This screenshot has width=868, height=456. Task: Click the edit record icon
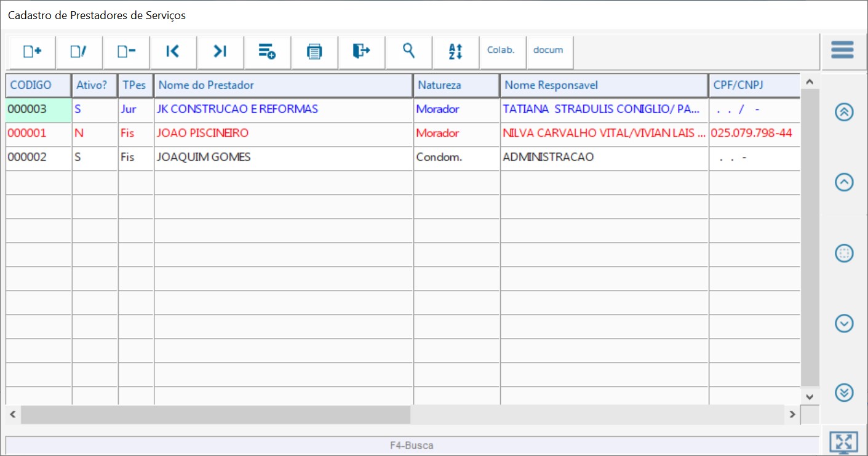point(79,52)
